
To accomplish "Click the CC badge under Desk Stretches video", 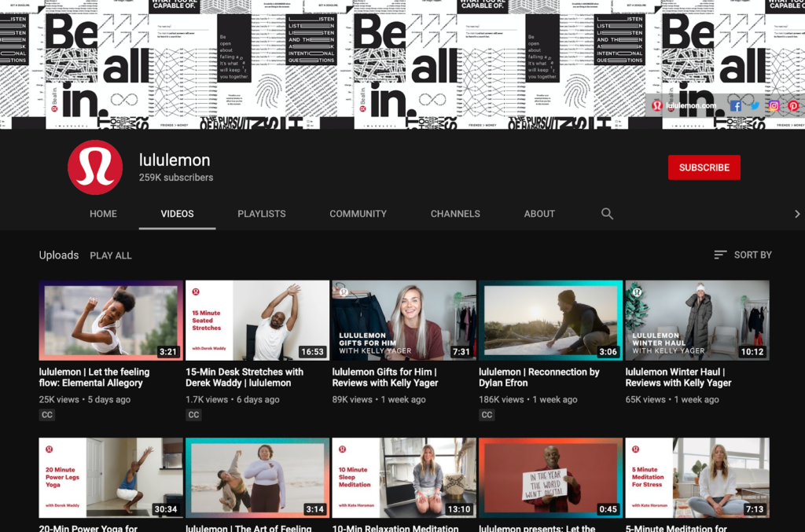I will click(x=193, y=414).
